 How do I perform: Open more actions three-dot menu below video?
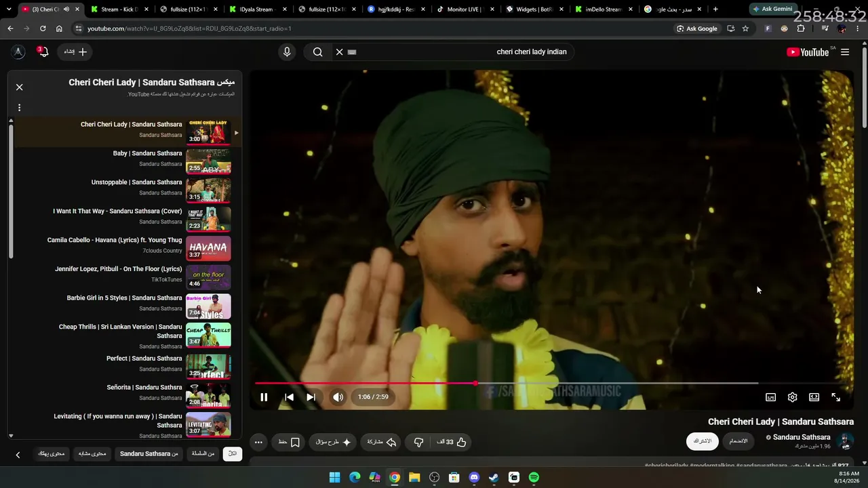click(x=258, y=442)
